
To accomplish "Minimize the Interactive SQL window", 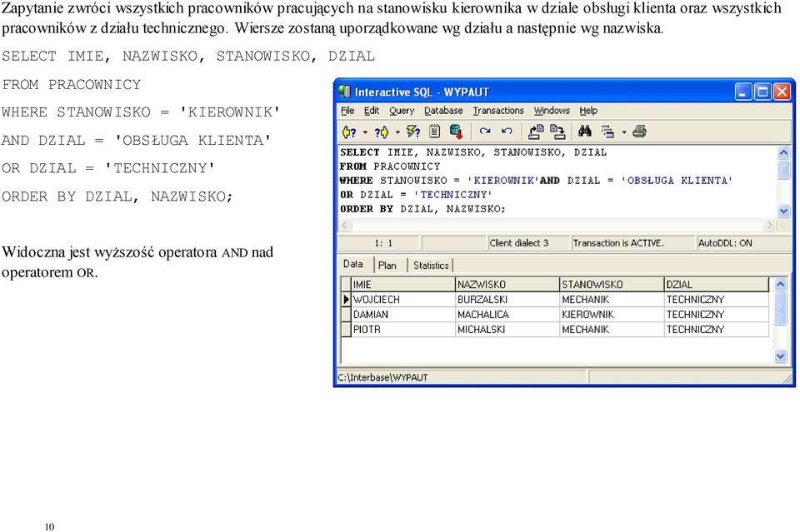I will [x=743, y=92].
